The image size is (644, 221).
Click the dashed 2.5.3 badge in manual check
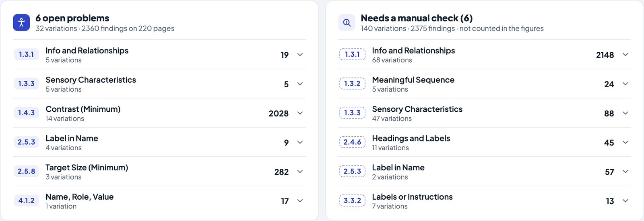click(x=352, y=171)
